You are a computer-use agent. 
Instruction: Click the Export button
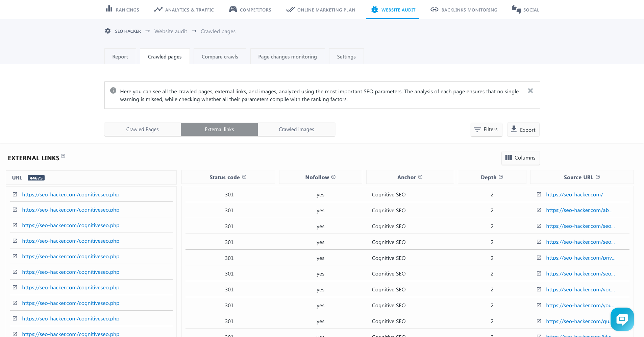523,129
